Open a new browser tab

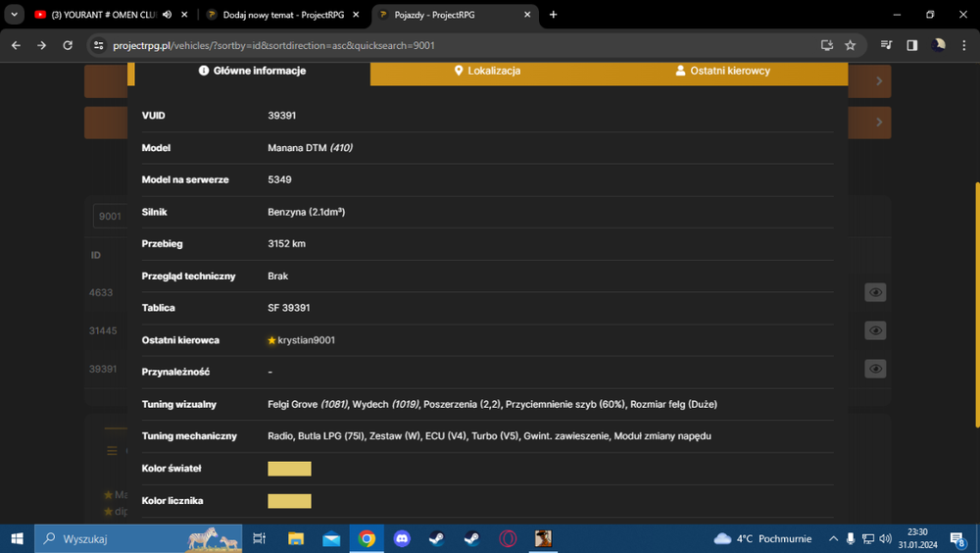pos(553,15)
